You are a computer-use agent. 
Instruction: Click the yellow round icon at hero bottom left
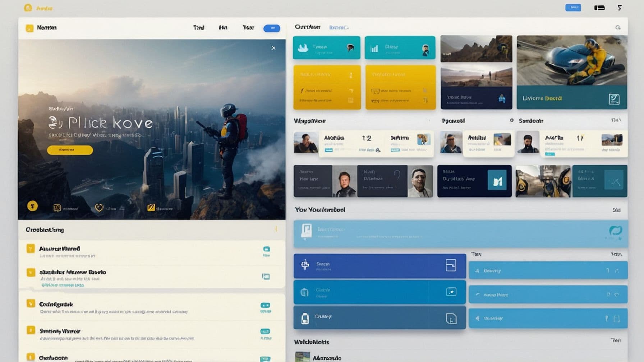[x=32, y=206]
